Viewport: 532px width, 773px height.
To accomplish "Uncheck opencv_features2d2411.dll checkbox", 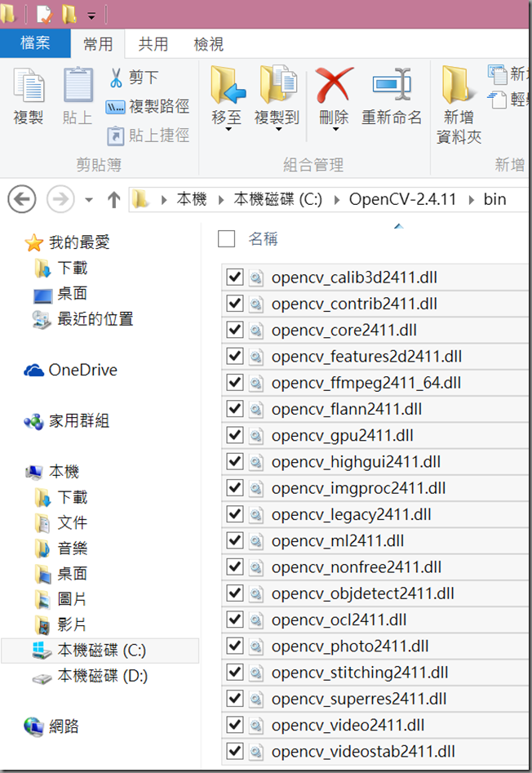I will coord(235,356).
